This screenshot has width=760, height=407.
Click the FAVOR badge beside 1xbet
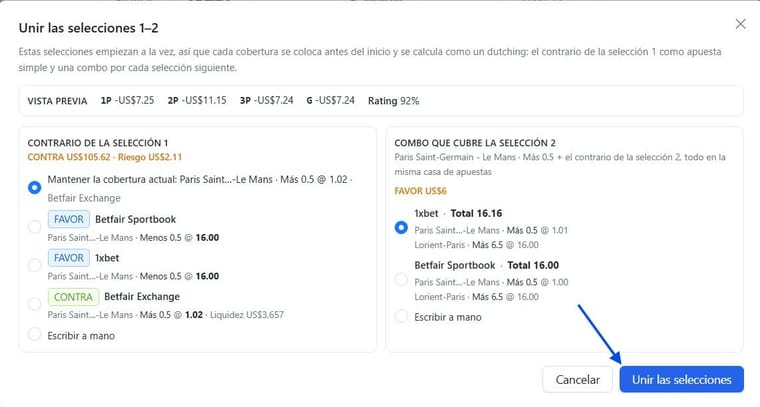tap(69, 258)
